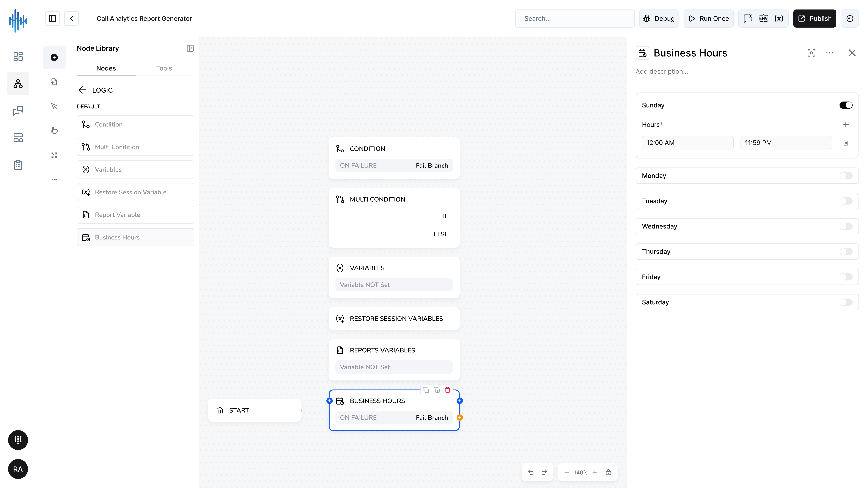Switch to the Tools tab
This screenshot has width=868, height=488.
point(164,68)
